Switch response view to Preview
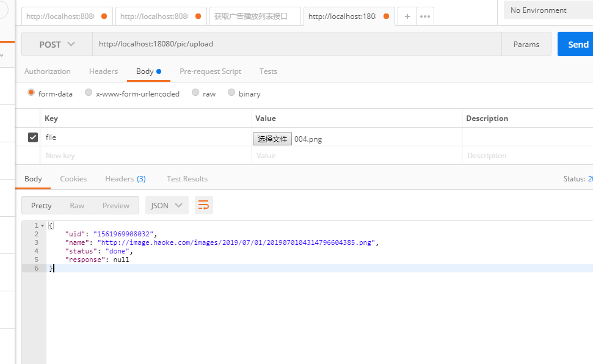Image resolution: width=593 pixels, height=364 pixels. (115, 205)
